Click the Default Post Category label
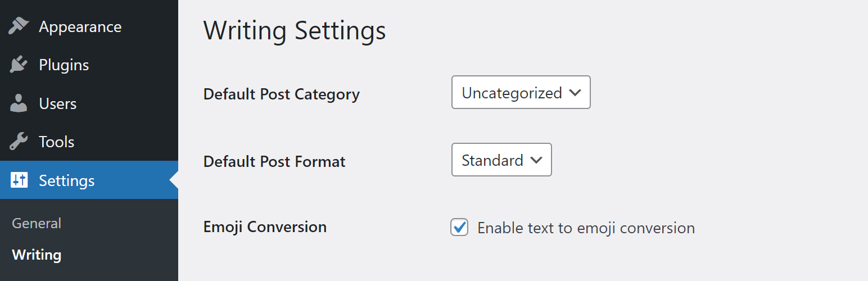This screenshot has height=281, width=868. (x=281, y=94)
